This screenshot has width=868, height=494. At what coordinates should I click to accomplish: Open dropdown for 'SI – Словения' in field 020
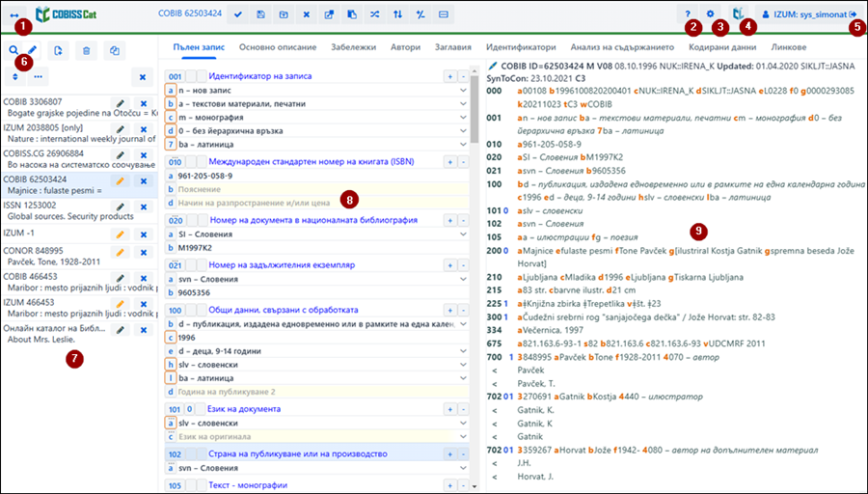point(463,234)
